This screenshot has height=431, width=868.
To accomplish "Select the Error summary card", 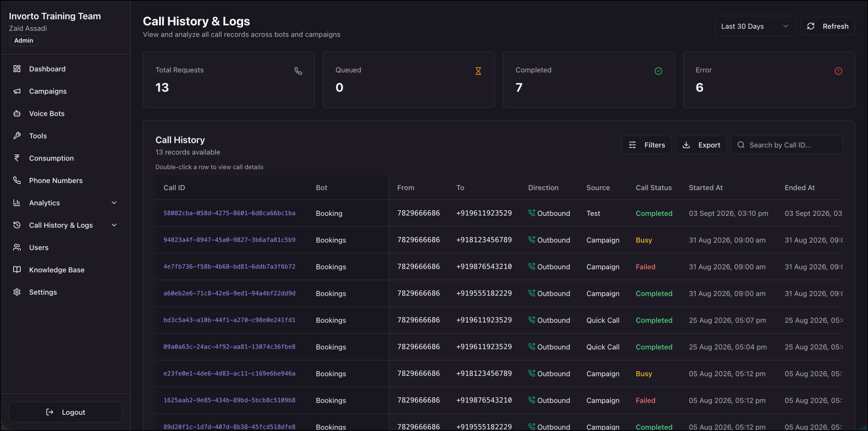I will [x=769, y=80].
